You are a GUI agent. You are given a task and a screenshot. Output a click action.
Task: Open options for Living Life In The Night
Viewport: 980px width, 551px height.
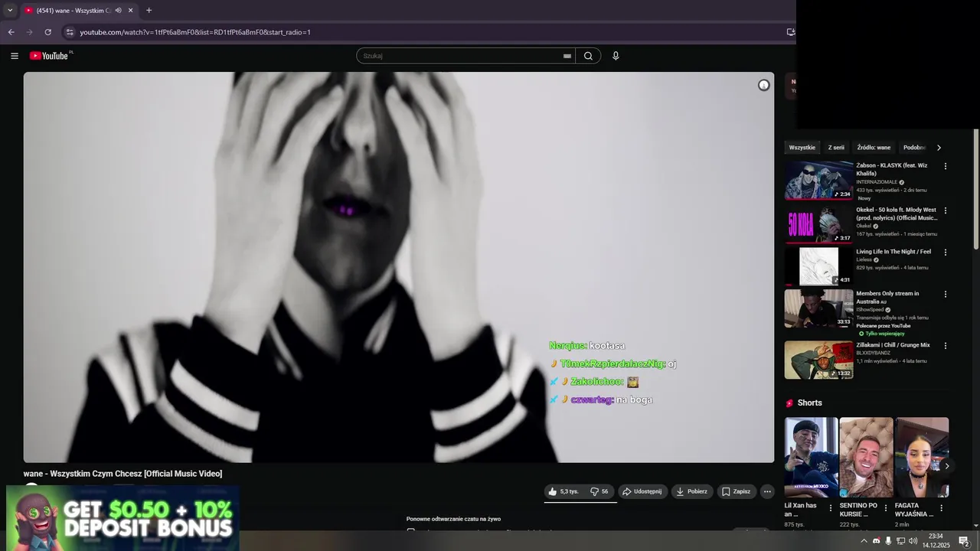tap(946, 253)
